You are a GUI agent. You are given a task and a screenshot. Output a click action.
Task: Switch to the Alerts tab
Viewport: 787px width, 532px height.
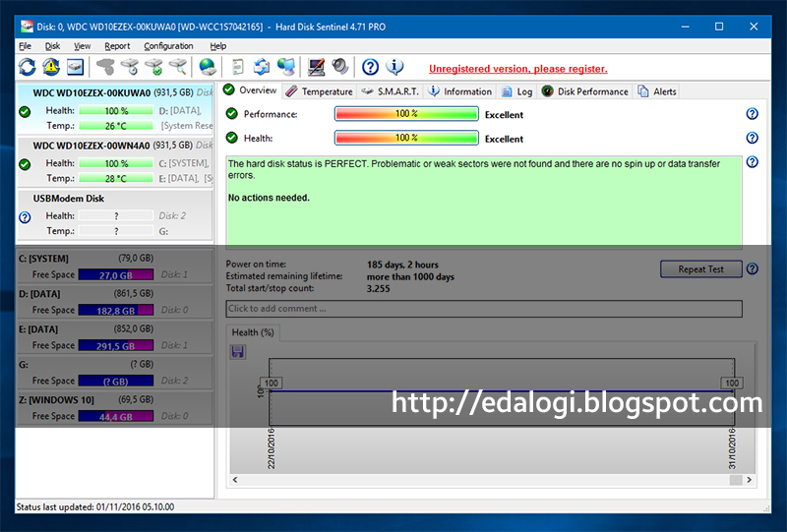656,91
